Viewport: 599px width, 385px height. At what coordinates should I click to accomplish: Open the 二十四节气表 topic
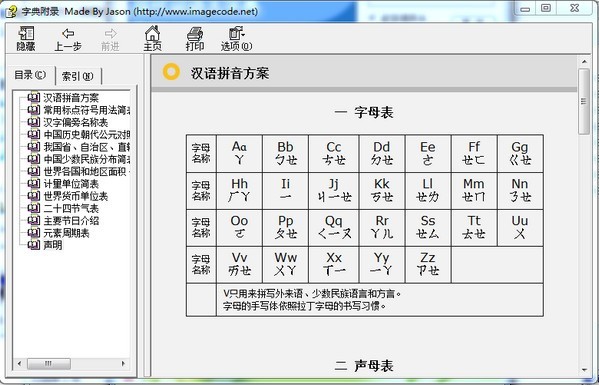71,208
